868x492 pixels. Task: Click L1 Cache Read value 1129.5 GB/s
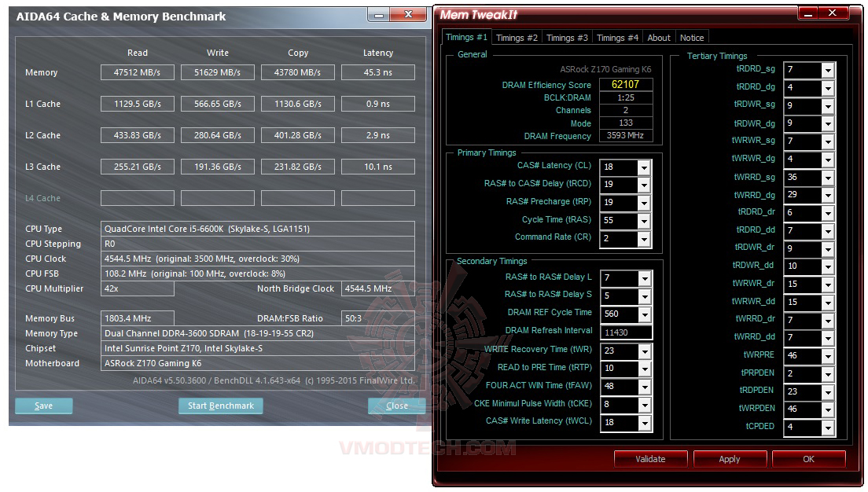click(x=138, y=104)
